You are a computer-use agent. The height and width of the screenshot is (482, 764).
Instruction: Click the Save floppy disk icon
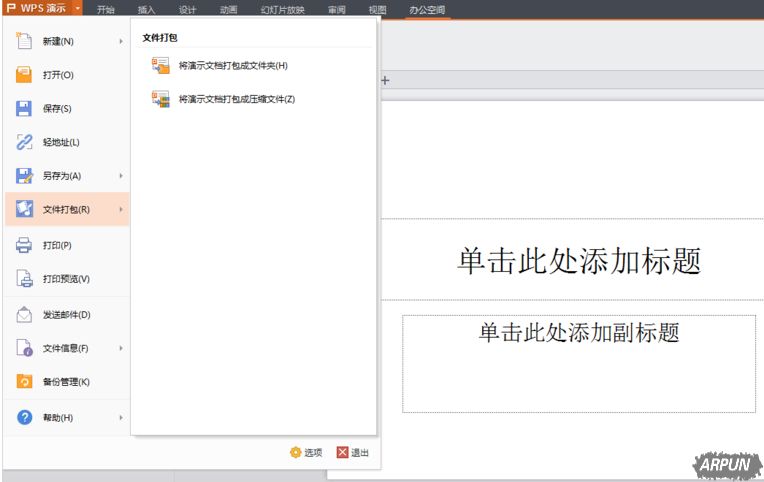click(x=24, y=108)
